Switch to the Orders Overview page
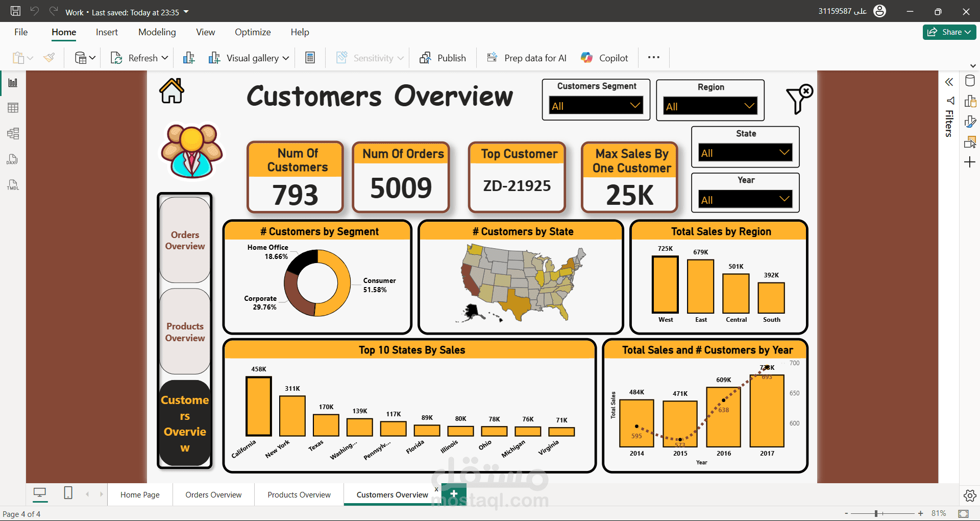The height and width of the screenshot is (521, 980). (213, 494)
